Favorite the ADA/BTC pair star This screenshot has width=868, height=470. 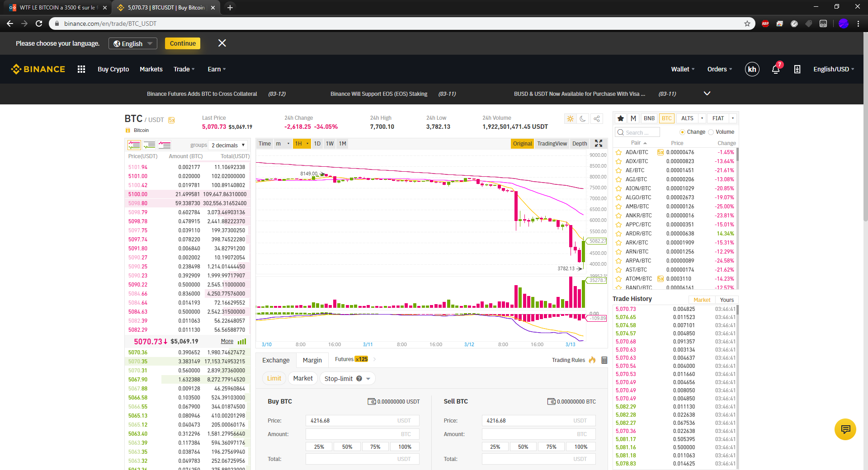point(619,152)
